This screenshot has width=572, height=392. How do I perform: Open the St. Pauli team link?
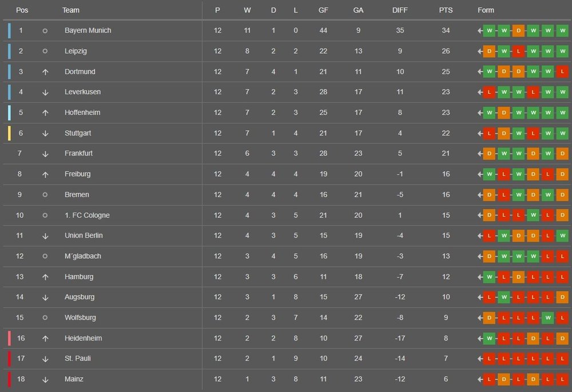pos(78,359)
